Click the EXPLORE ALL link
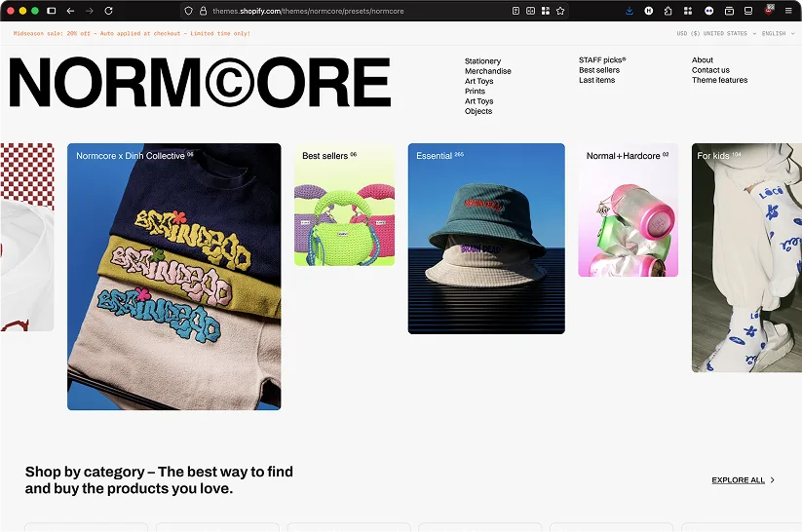Screen dimensions: 802x532 [x=743, y=479]
